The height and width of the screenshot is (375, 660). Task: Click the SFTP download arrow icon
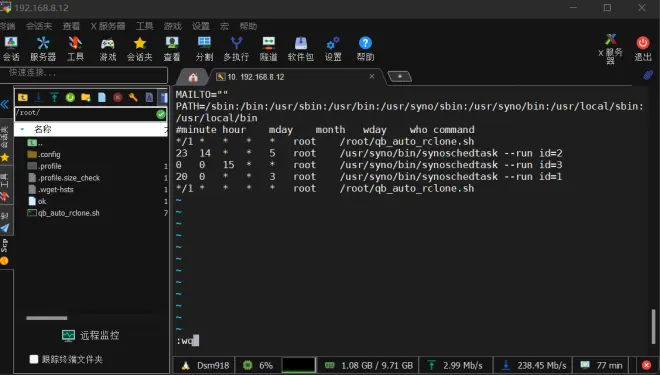point(38,97)
